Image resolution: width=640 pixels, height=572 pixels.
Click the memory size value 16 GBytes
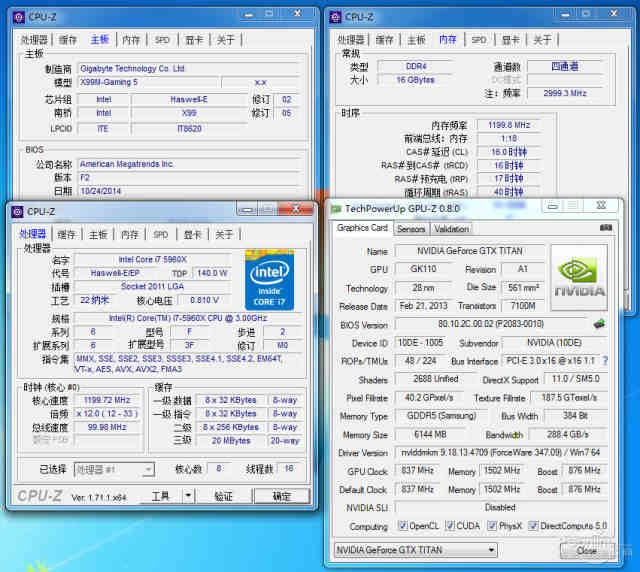(416, 80)
